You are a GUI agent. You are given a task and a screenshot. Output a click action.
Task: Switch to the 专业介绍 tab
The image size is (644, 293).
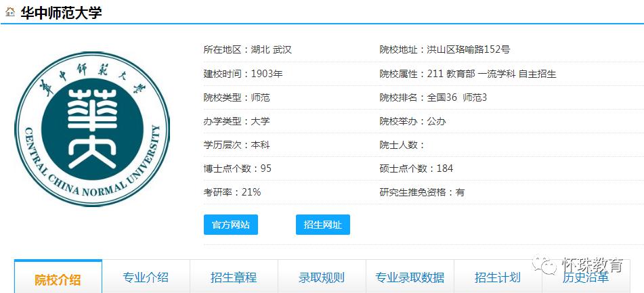click(x=146, y=277)
